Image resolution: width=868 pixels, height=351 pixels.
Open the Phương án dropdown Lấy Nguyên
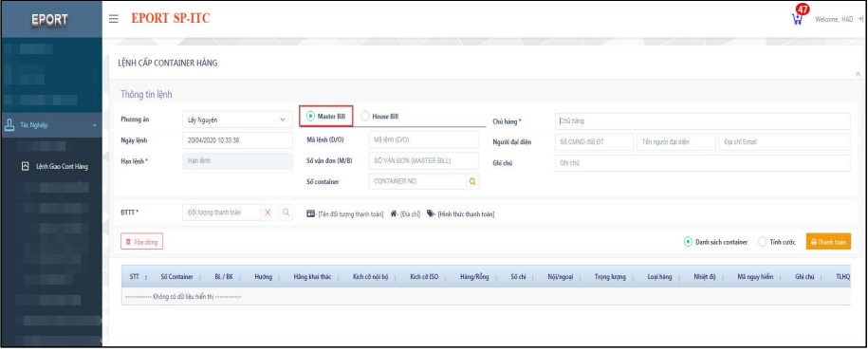pos(237,120)
